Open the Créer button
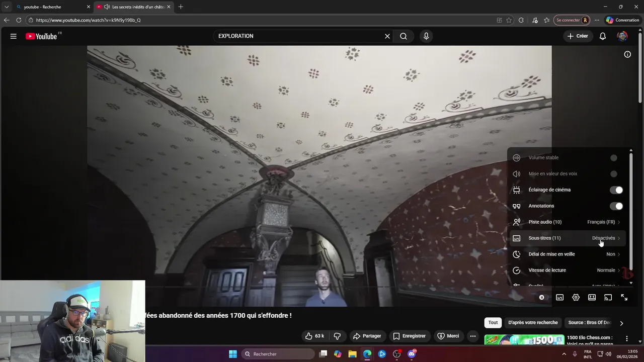This screenshot has height=362, width=644. [577, 36]
